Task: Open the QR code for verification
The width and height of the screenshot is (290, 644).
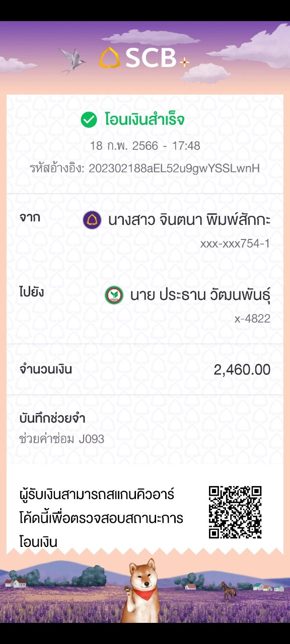Action: 236,512
